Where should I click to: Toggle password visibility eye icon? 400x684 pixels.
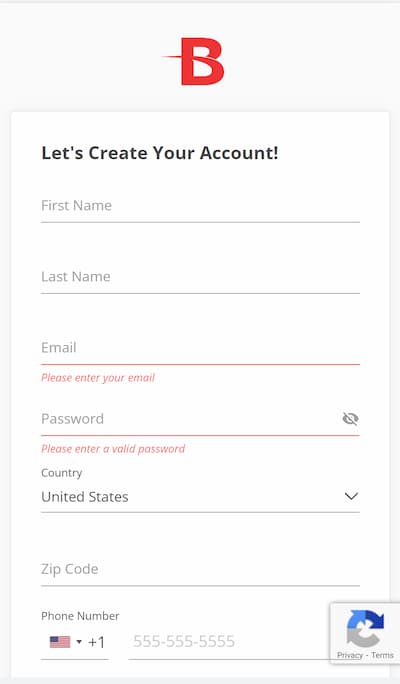[x=350, y=419]
